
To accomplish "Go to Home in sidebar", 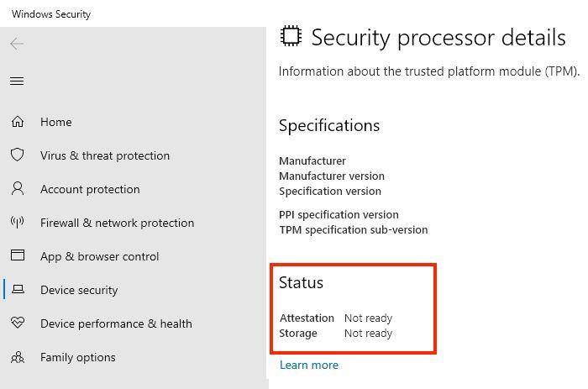I will pyautogui.click(x=56, y=122).
